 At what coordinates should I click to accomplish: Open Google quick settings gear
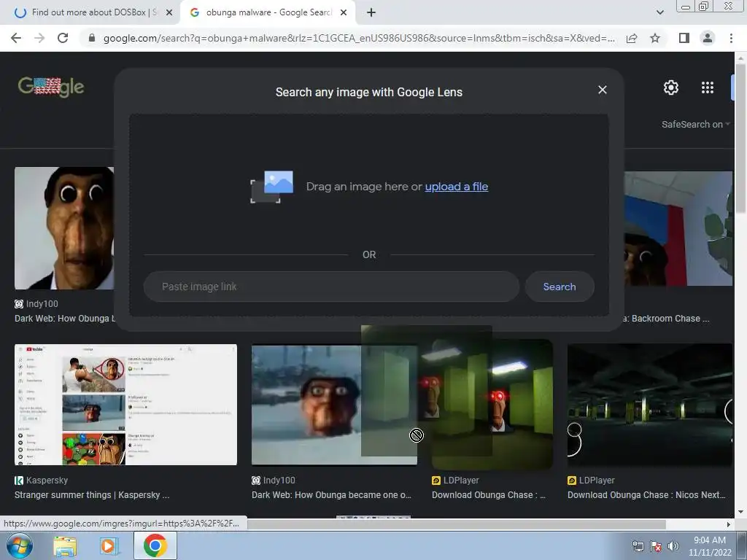(671, 87)
